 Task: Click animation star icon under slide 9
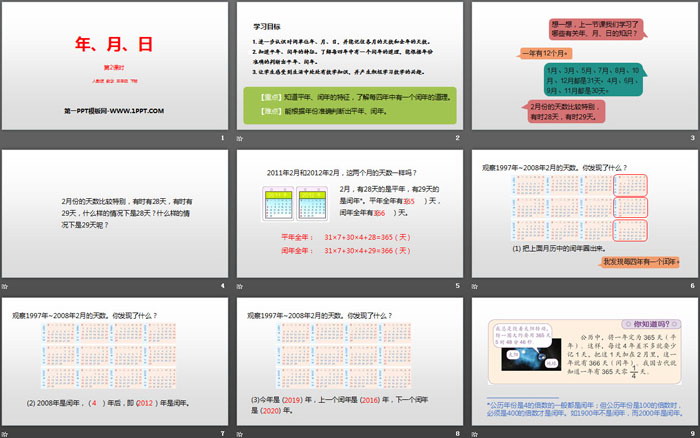click(x=475, y=434)
